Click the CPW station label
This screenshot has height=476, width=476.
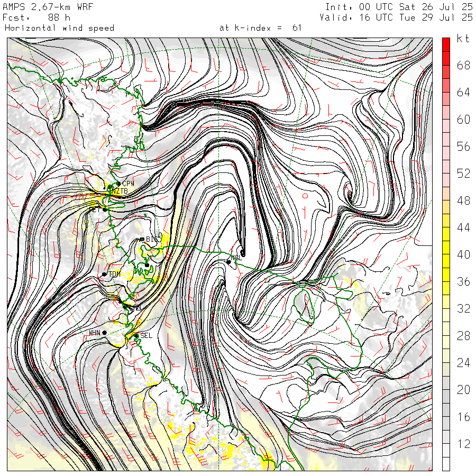click(128, 184)
